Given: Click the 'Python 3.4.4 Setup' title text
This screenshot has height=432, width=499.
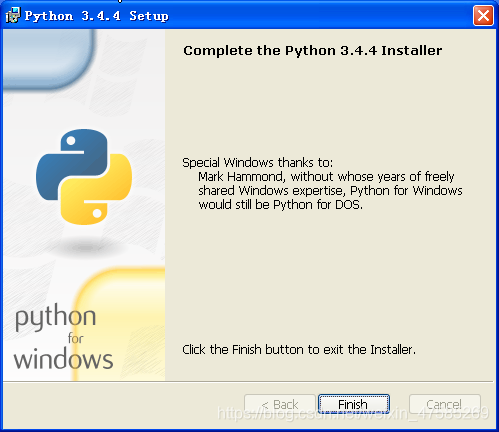Looking at the screenshot, I should tap(97, 16).
